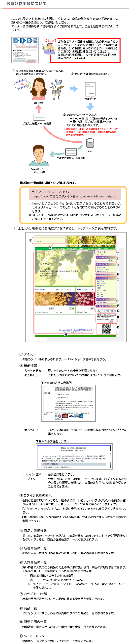Click the heading ⑩ メールマガジン
Screen dimensions: 131x644
[32, 636]
